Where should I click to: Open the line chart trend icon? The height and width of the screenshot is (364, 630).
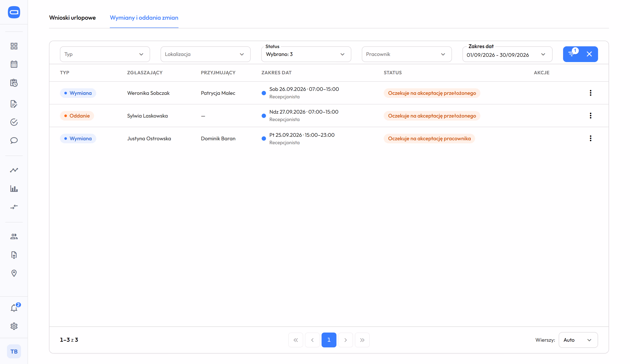click(14, 170)
